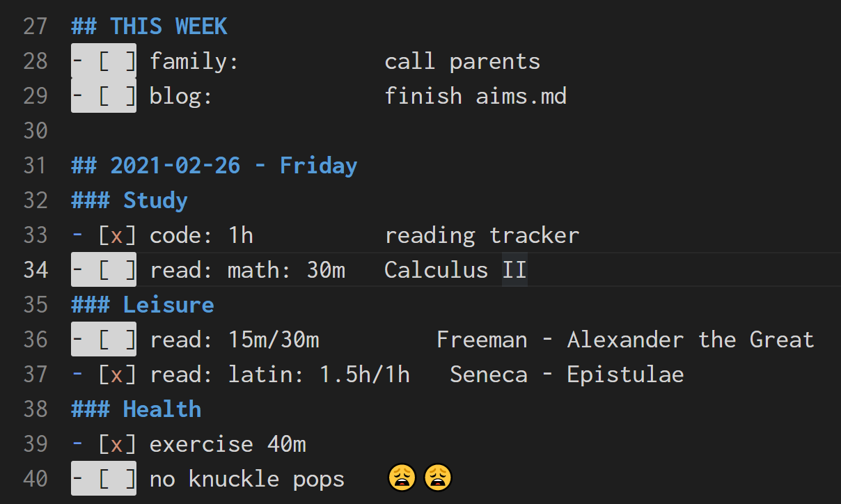Click the 'THIS WEEK' heading
This screenshot has width=841, height=504.
168,26
